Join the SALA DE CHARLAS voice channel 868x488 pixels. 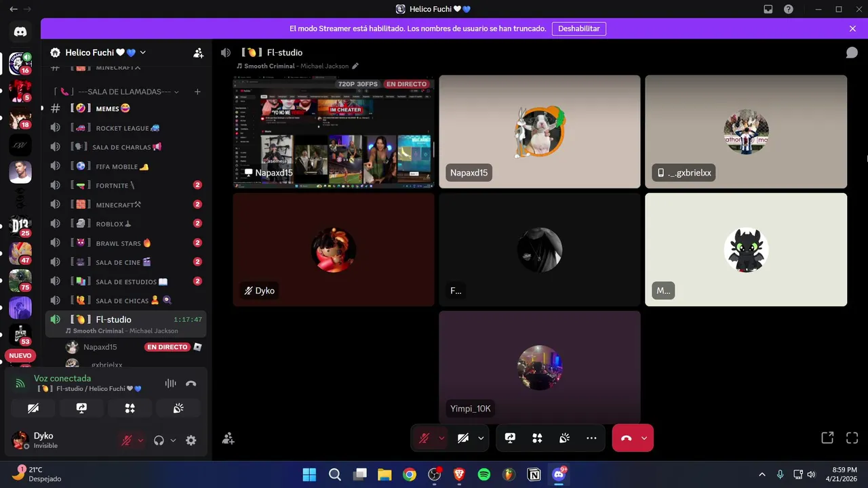tap(125, 146)
